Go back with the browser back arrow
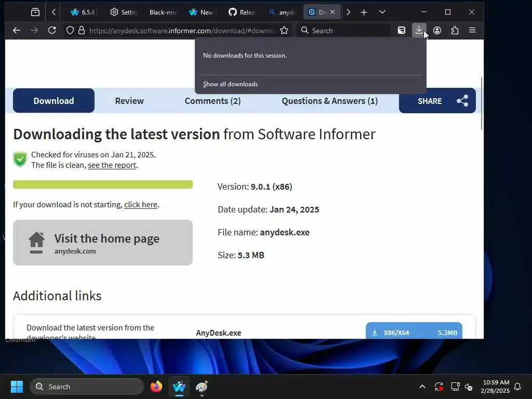This screenshot has height=399, width=532. pos(16,31)
